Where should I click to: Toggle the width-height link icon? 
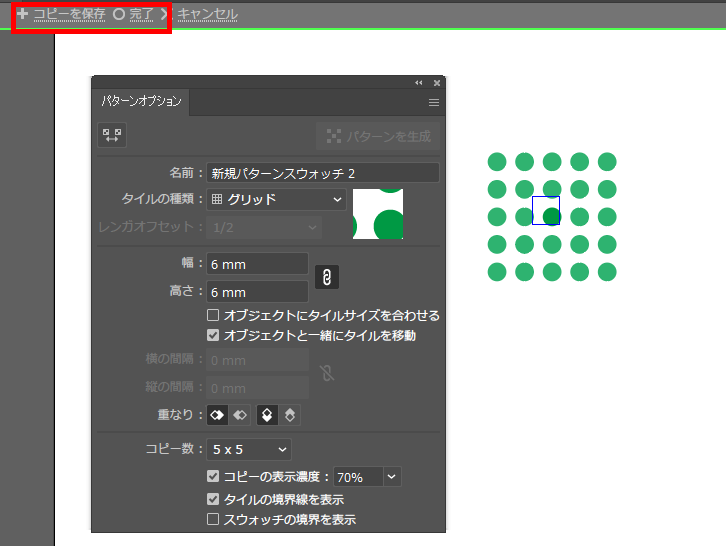tap(327, 277)
